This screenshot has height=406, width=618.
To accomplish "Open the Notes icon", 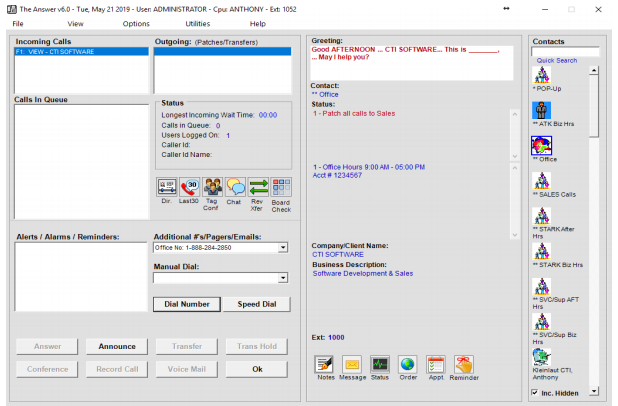I will [325, 364].
